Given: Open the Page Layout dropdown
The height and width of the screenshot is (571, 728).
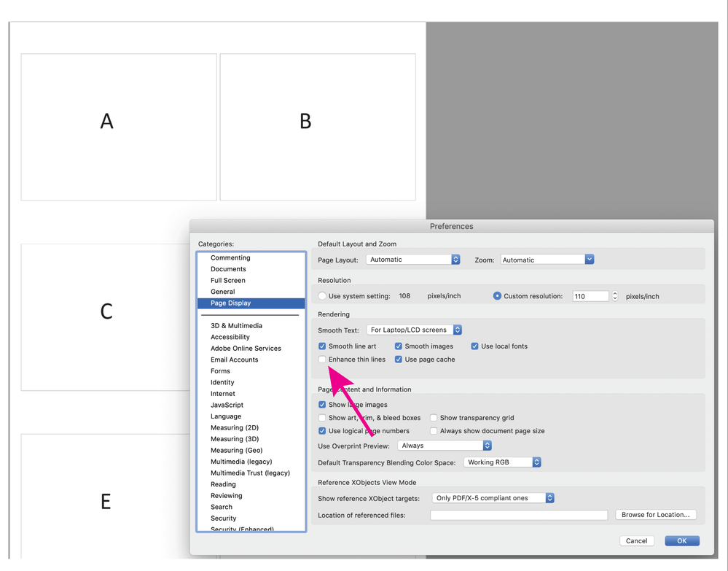Looking at the screenshot, I should coord(413,260).
